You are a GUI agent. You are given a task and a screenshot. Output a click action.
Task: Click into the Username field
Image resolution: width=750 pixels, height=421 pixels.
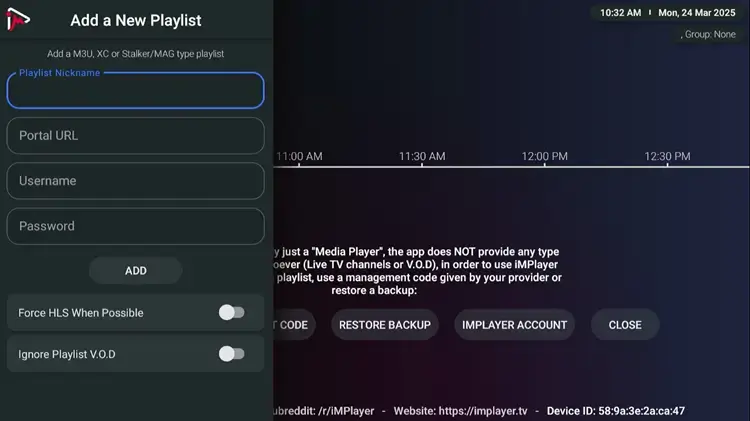point(135,181)
